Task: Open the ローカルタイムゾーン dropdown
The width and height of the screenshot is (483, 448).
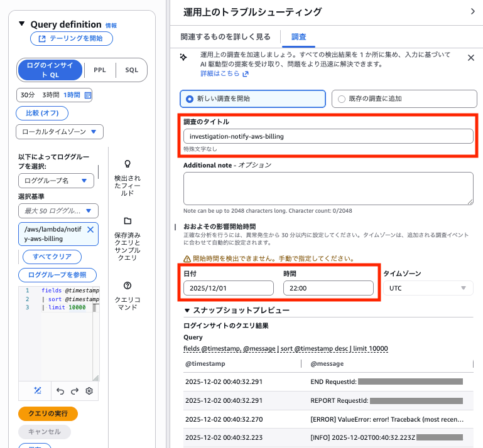Action: pyautogui.click(x=60, y=132)
